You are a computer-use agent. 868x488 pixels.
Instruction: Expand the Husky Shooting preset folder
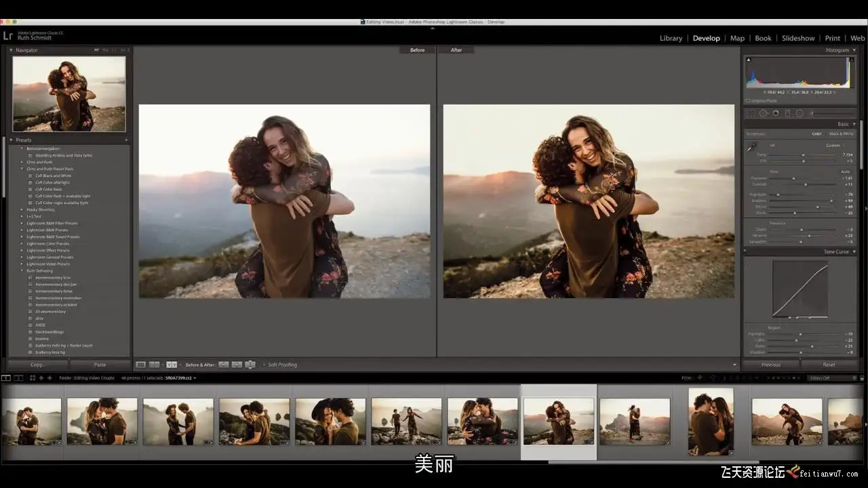[22, 209]
